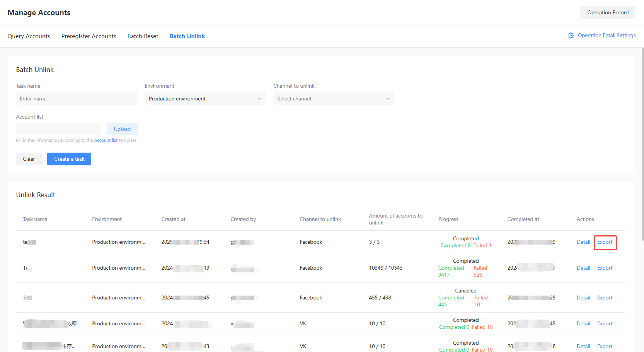Export the 10343 / 10343 task
The width and height of the screenshot is (644, 352).
(x=605, y=268)
